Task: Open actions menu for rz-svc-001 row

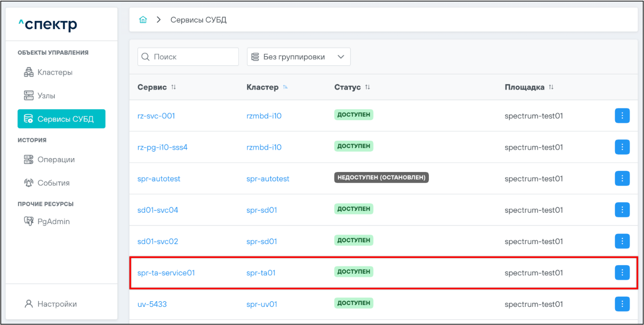Action: (x=622, y=116)
